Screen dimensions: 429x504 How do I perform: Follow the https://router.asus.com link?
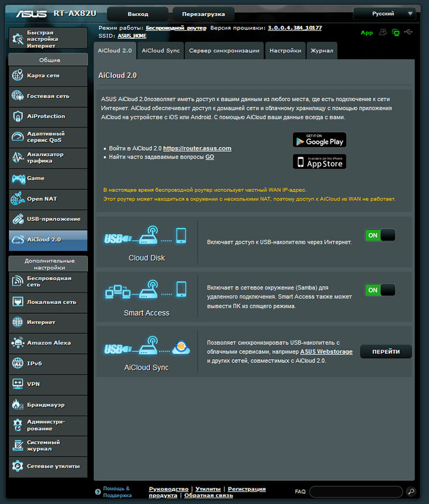pos(197,148)
